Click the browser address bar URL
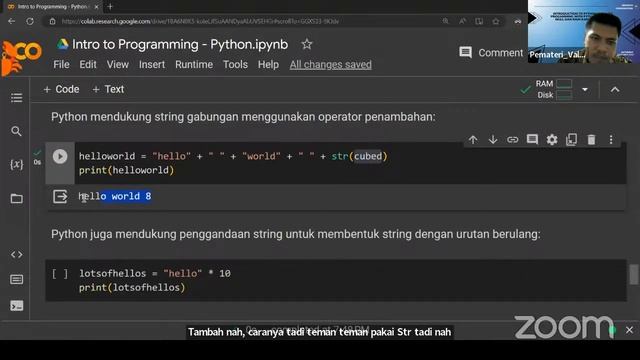640x360 pixels. click(200, 21)
